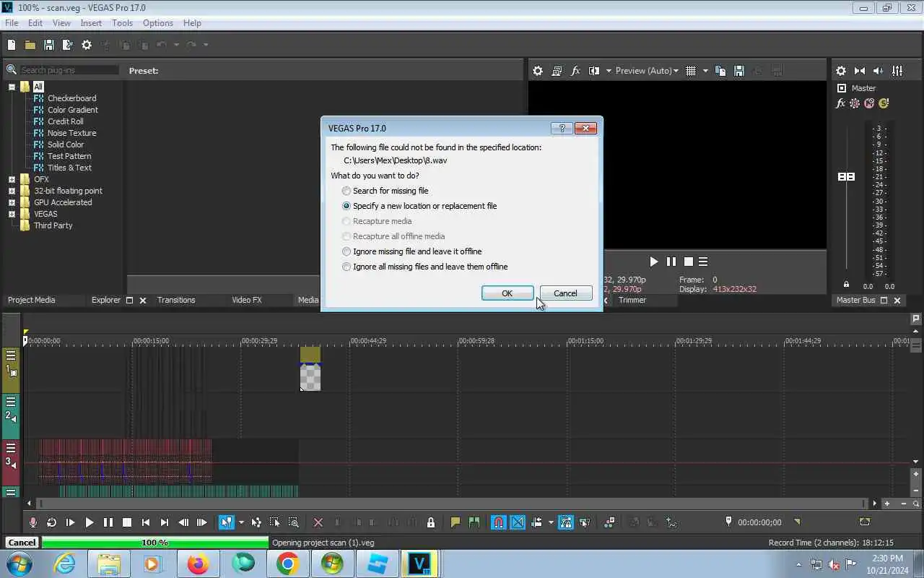Screen dimensions: 924x578
Task: Select the Noise Texture generator
Action: (71, 133)
